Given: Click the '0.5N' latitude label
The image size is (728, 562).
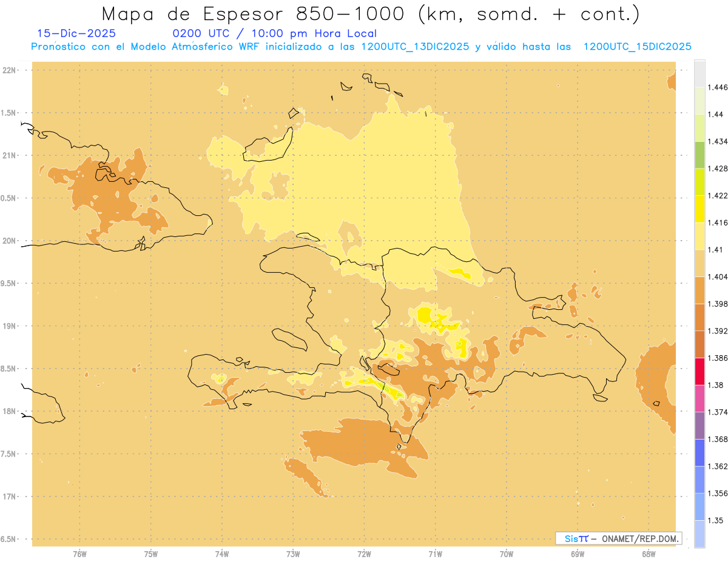Looking at the screenshot, I should pos(9,198).
